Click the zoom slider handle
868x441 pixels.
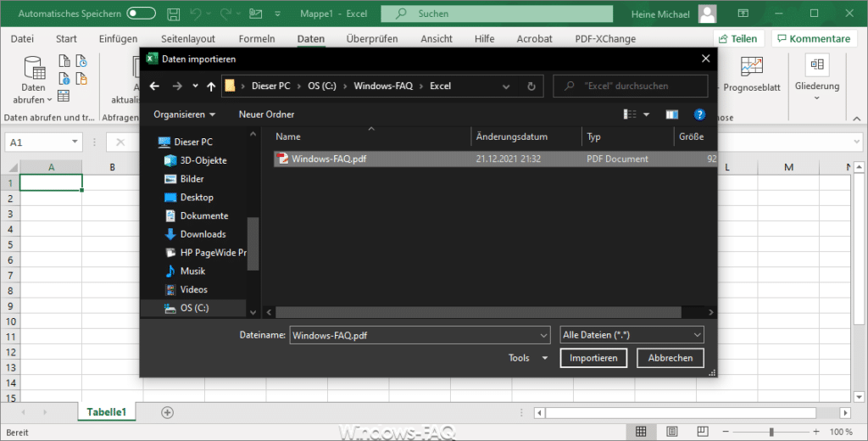point(771,432)
